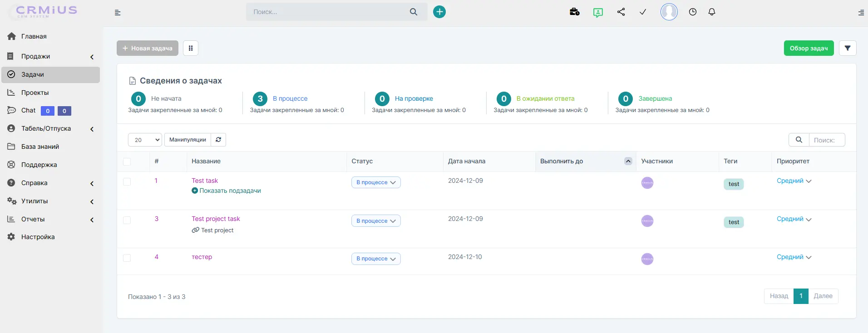Open the green chat feedback icon

point(598,12)
